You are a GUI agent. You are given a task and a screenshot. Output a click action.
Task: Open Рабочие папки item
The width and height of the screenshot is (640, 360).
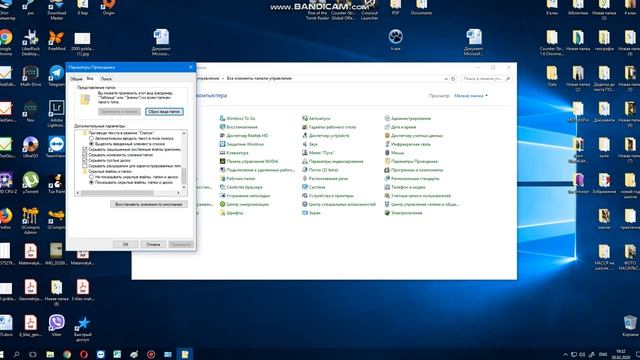238,178
